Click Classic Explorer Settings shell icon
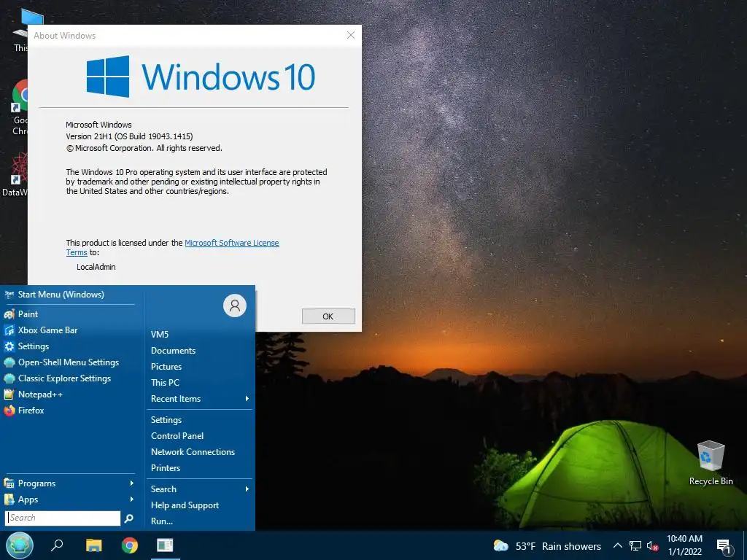The width and height of the screenshot is (747, 560). [x=9, y=378]
